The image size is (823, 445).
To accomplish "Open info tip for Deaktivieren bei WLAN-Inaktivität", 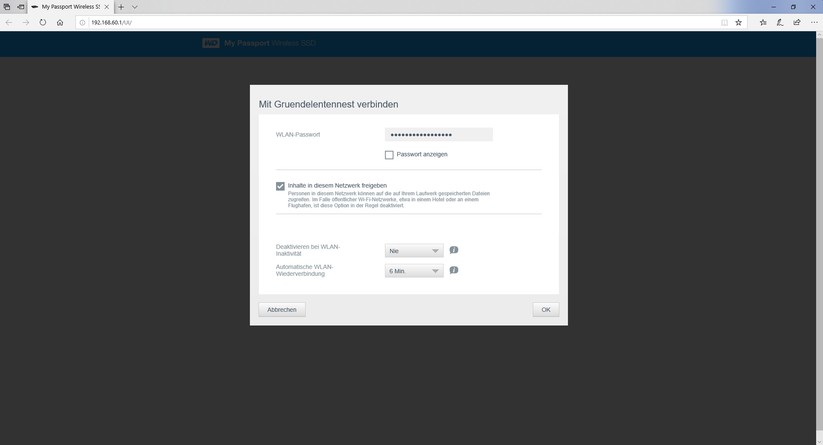I will coord(454,250).
